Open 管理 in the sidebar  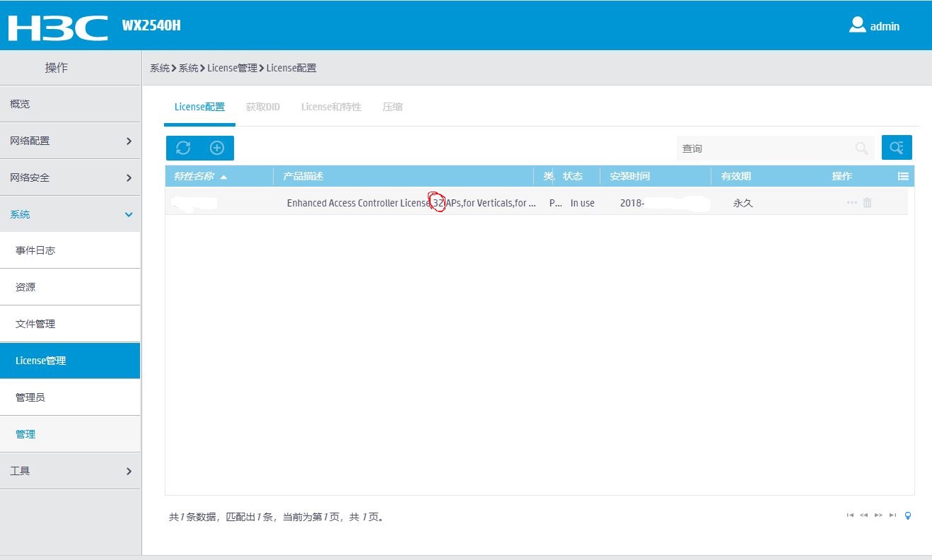click(70, 434)
